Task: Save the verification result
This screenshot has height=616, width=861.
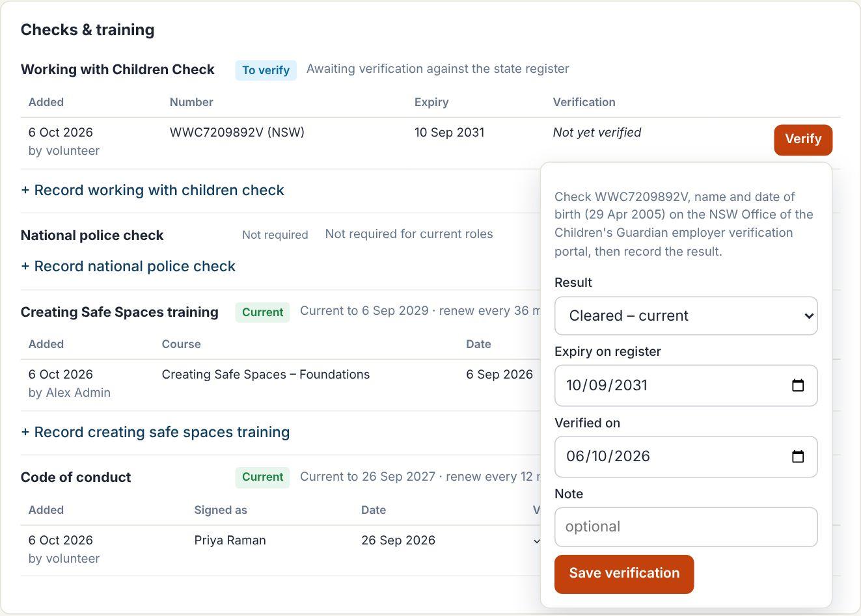Action: point(624,574)
